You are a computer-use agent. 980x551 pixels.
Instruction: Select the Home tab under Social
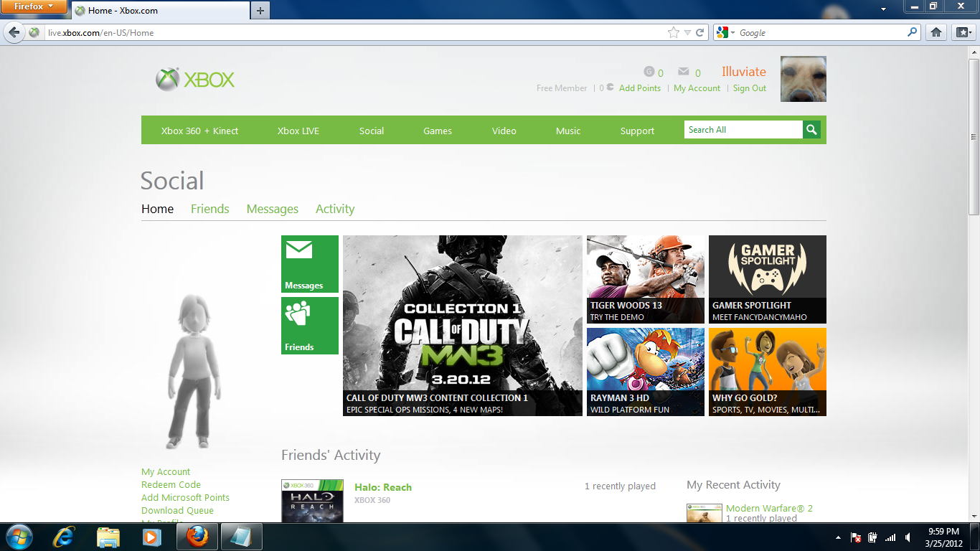tap(157, 209)
